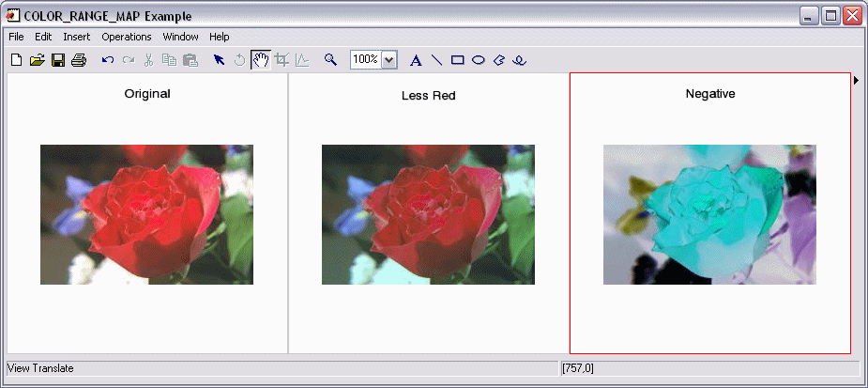This screenshot has height=388, width=868.
Task: Click the Negative title text
Action: click(x=710, y=94)
